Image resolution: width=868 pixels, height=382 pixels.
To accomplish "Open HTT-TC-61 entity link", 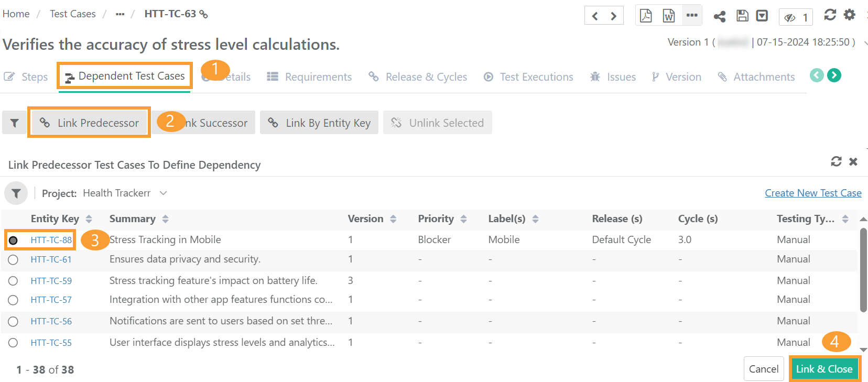I will pyautogui.click(x=51, y=259).
